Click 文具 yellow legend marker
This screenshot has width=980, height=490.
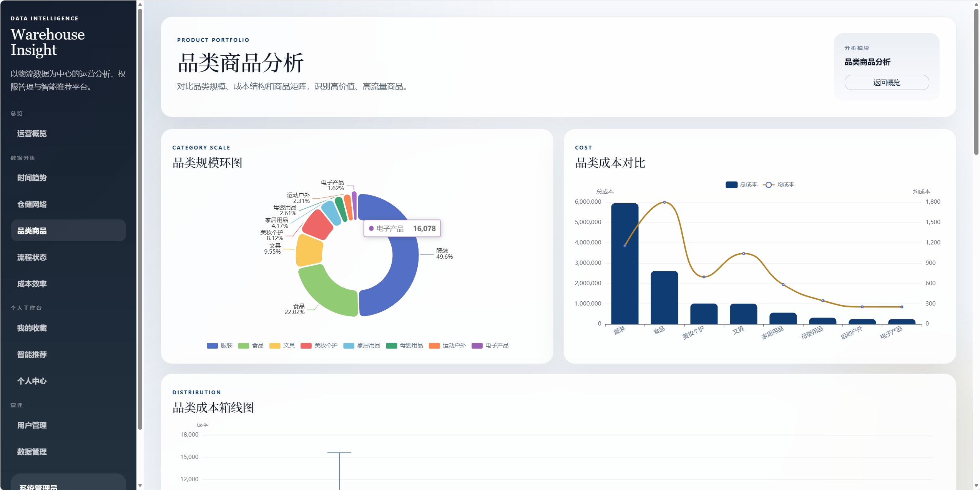coord(275,345)
